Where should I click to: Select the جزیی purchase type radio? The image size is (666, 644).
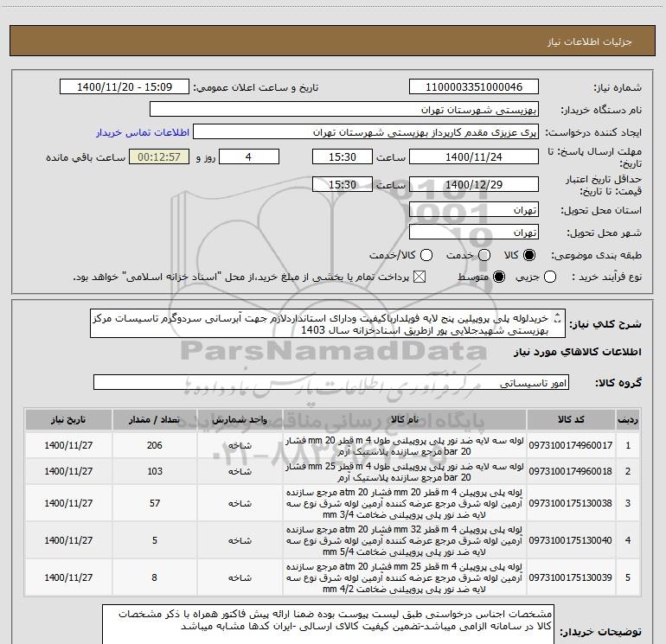tap(550, 277)
